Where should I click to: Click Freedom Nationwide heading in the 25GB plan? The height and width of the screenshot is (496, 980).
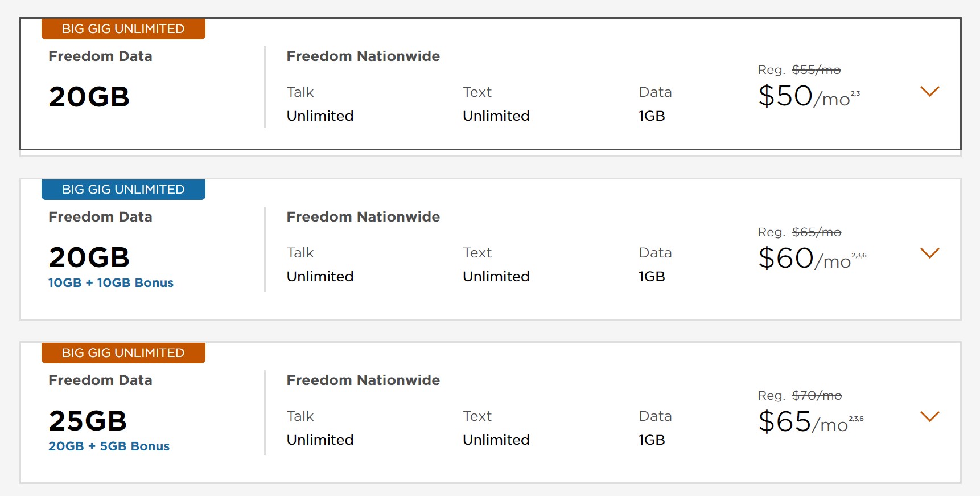(363, 380)
